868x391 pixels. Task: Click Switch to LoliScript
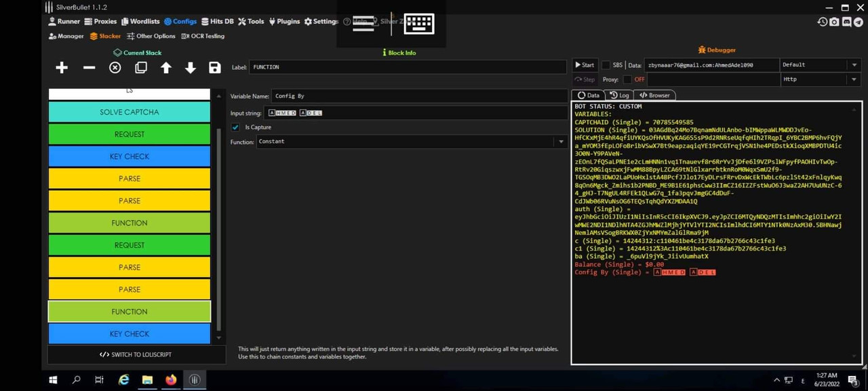[x=136, y=354]
